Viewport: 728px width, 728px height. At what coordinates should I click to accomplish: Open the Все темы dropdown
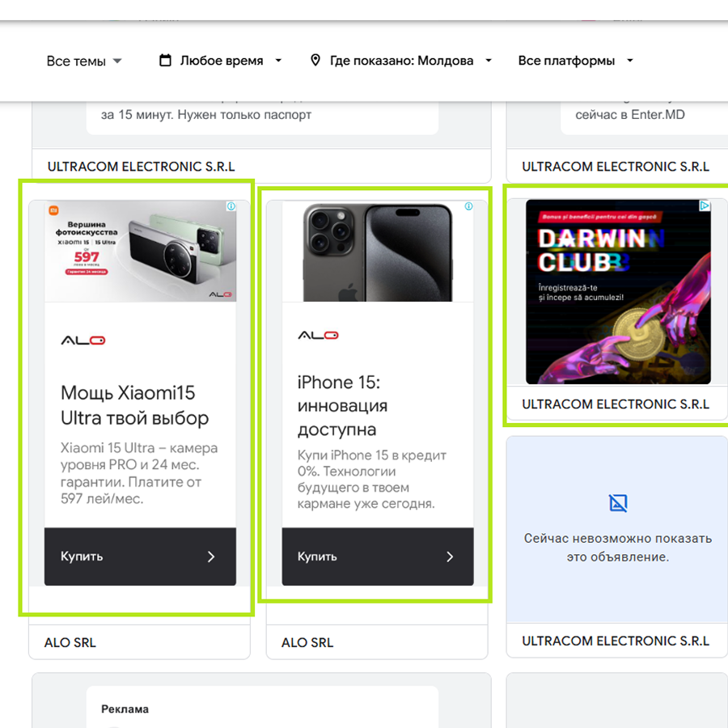pos(84,61)
